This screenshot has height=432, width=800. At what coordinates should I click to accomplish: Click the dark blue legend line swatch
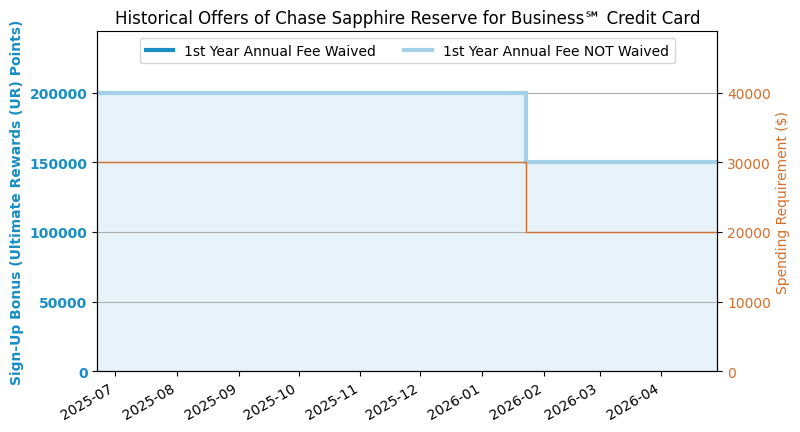click(x=159, y=51)
